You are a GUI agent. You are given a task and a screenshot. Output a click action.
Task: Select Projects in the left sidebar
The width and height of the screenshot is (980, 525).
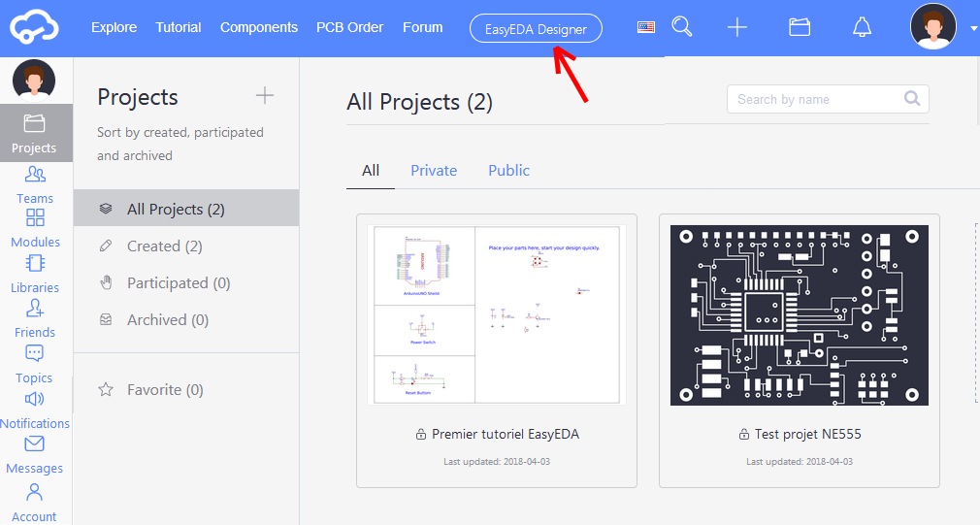point(36,133)
